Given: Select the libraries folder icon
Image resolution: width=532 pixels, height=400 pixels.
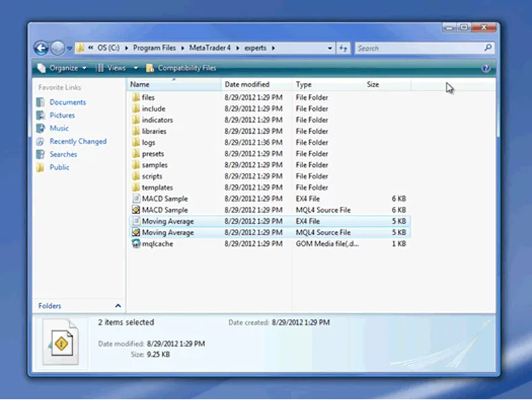Looking at the screenshot, I should (x=136, y=130).
